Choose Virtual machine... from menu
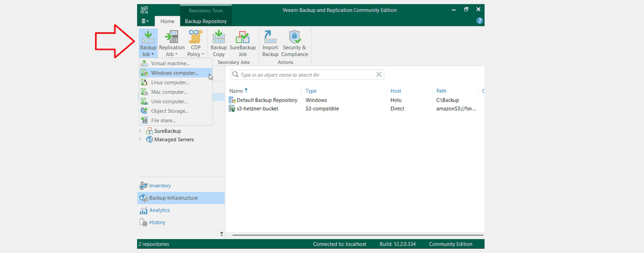 pos(175,63)
